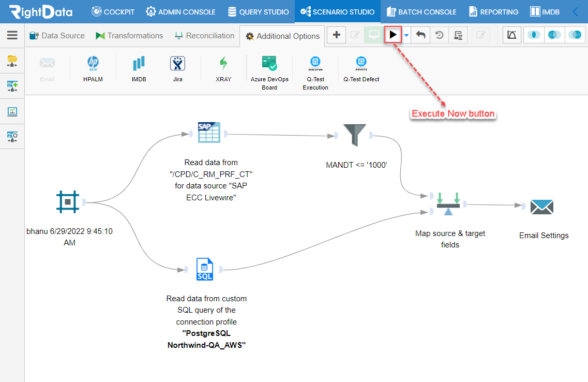The image size is (588, 382).
Task: Add the Q-Test Defect component
Action: point(361,69)
